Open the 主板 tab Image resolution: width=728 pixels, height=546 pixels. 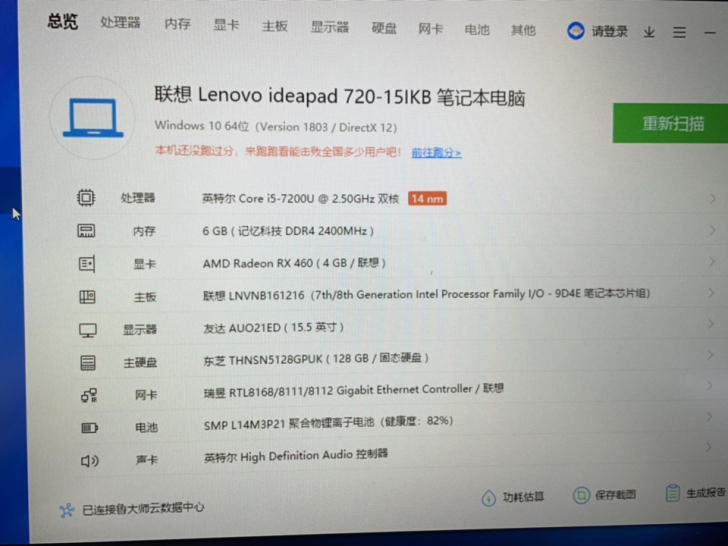point(274,26)
